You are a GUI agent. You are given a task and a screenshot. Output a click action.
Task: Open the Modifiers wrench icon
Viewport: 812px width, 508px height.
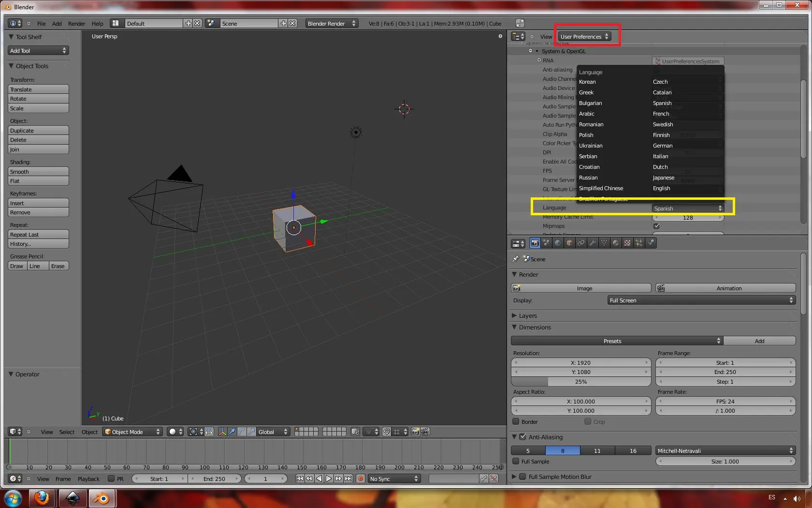click(593, 243)
